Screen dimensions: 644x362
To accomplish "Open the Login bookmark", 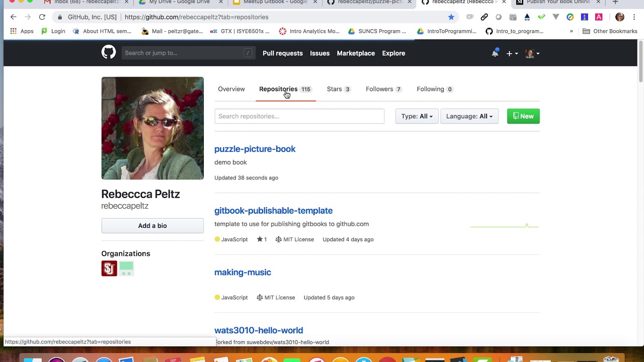I will [x=53, y=31].
